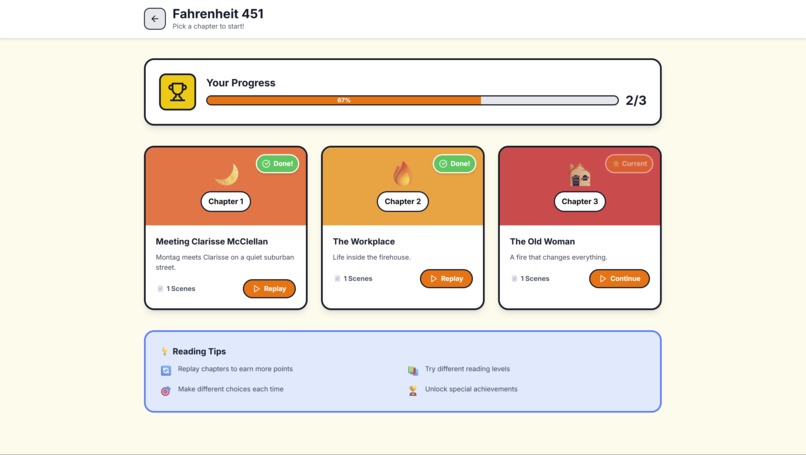Click 'Replay chapters to earn more points'
806x455 pixels.
235,369
